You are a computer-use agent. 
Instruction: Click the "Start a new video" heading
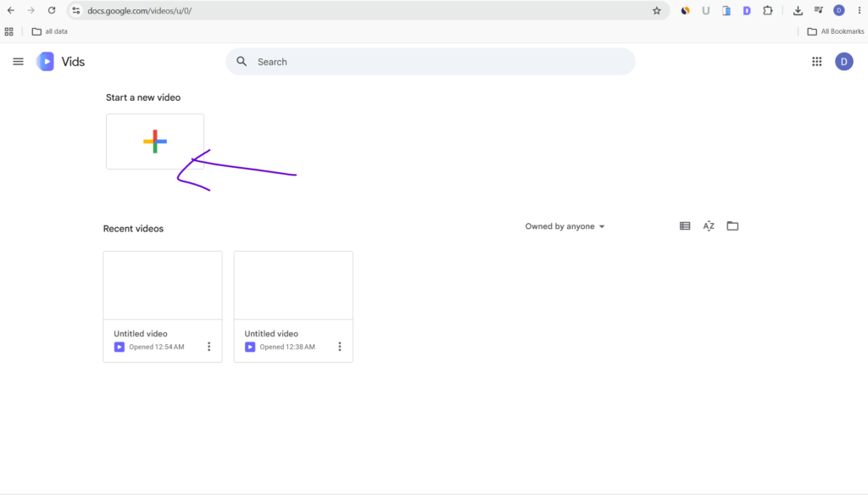[x=143, y=97]
